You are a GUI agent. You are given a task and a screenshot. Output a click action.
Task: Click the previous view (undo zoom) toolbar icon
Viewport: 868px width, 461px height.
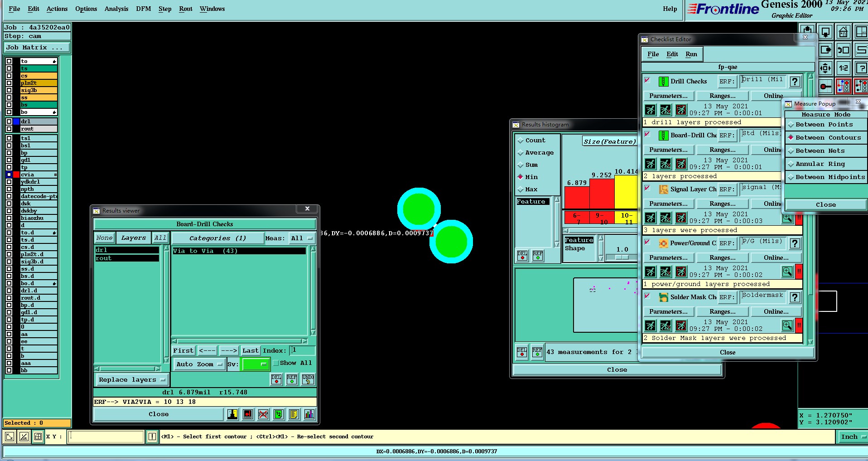tap(843, 50)
